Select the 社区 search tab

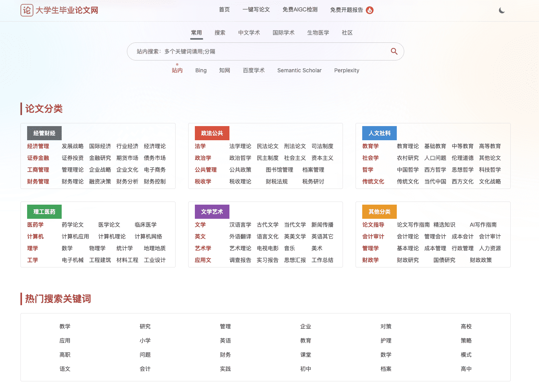(347, 33)
